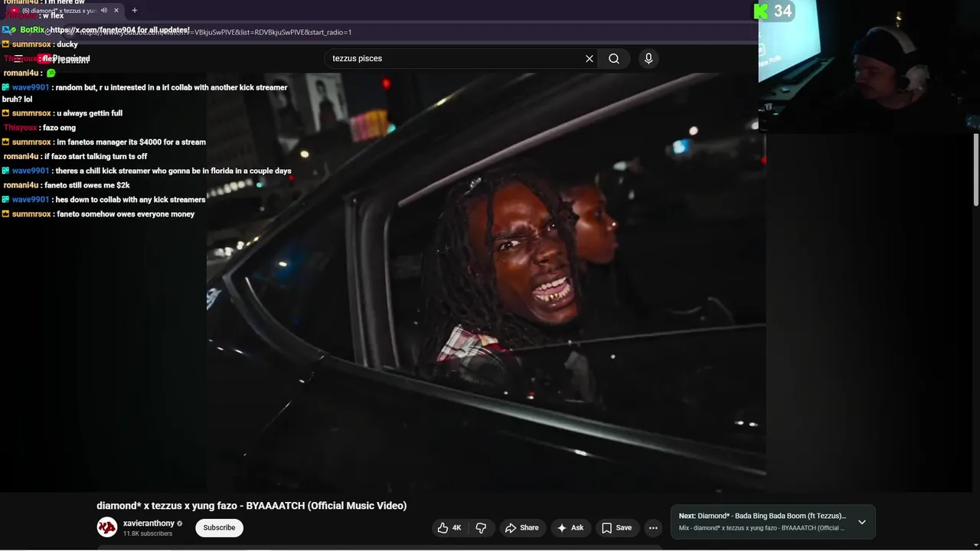Click the xavieranthony channel avatar

pos(106,527)
